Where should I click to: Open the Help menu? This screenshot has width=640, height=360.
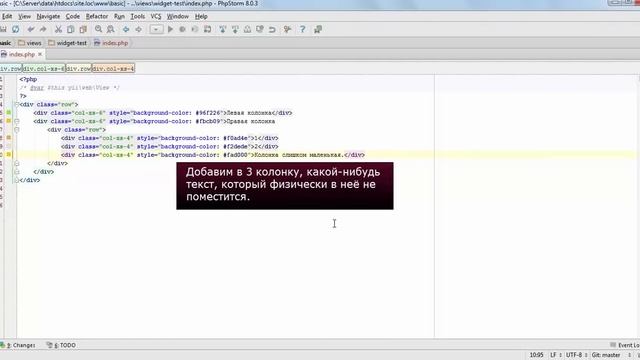(x=201, y=16)
